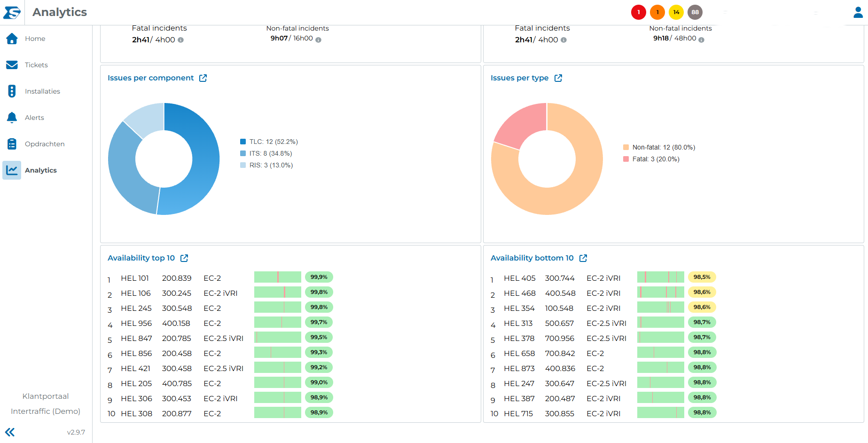Image resolution: width=868 pixels, height=443 pixels.
Task: Click the Opdrachten clipboard icon
Action: 12,144
